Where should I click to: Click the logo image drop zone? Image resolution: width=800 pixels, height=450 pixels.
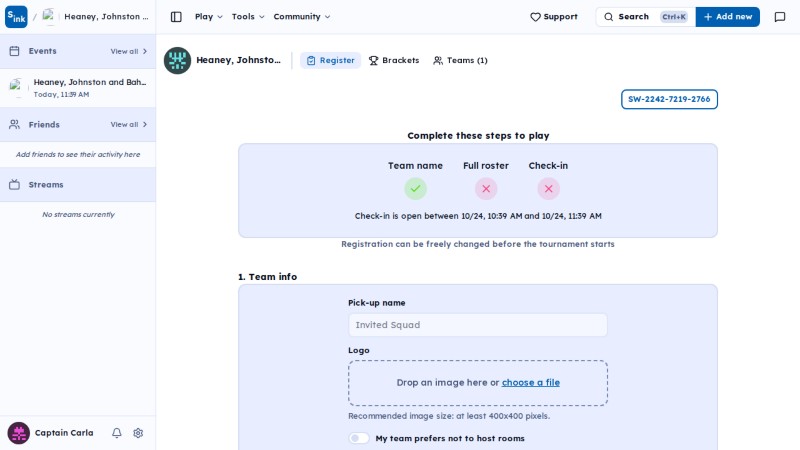click(478, 383)
